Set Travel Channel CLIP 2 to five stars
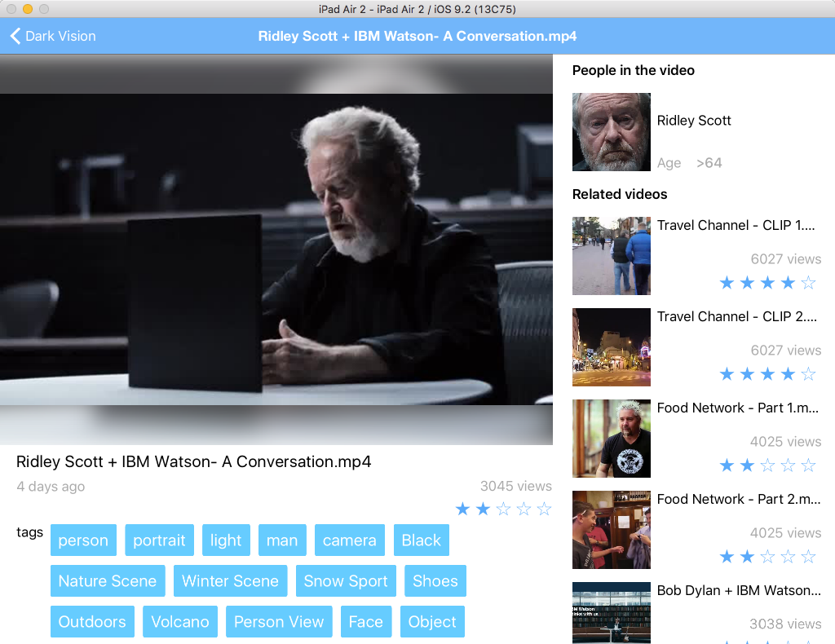 808,374
